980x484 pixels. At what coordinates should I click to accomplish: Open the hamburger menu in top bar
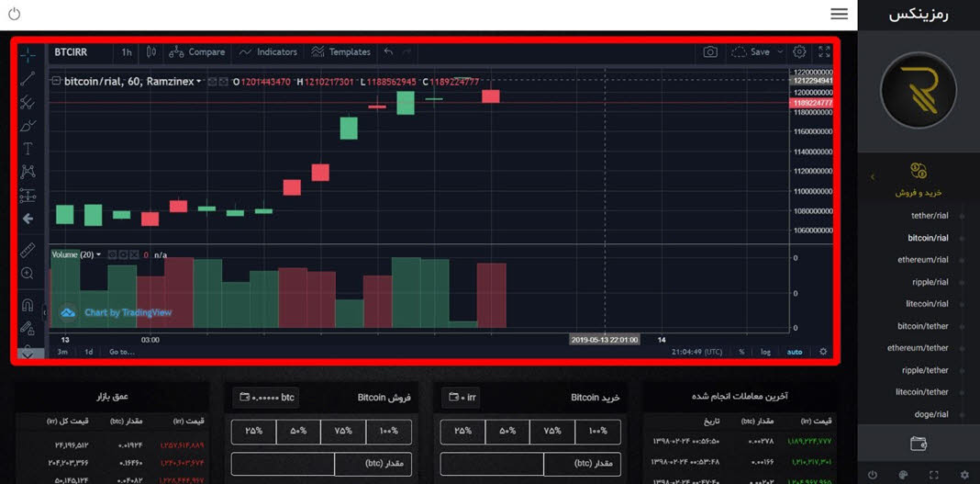click(x=840, y=14)
